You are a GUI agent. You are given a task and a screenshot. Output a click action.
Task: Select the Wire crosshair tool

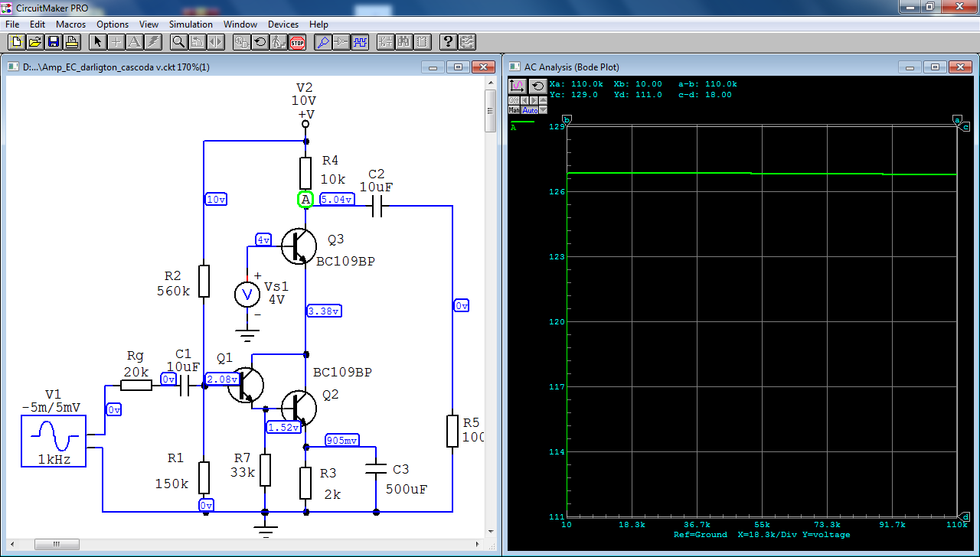[x=116, y=42]
